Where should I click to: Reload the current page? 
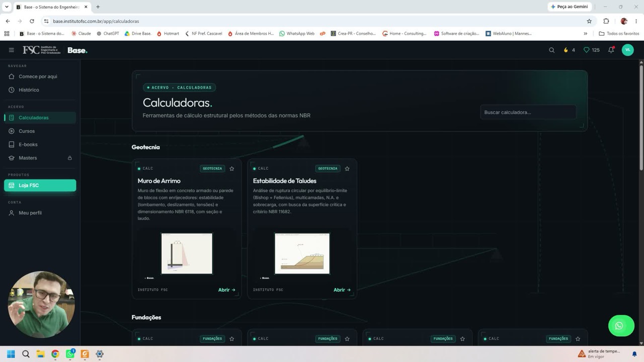pyautogui.click(x=32, y=21)
